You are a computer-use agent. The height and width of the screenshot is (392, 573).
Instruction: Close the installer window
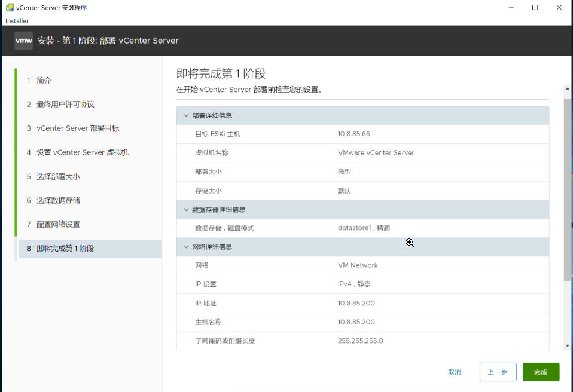pyautogui.click(x=559, y=7)
